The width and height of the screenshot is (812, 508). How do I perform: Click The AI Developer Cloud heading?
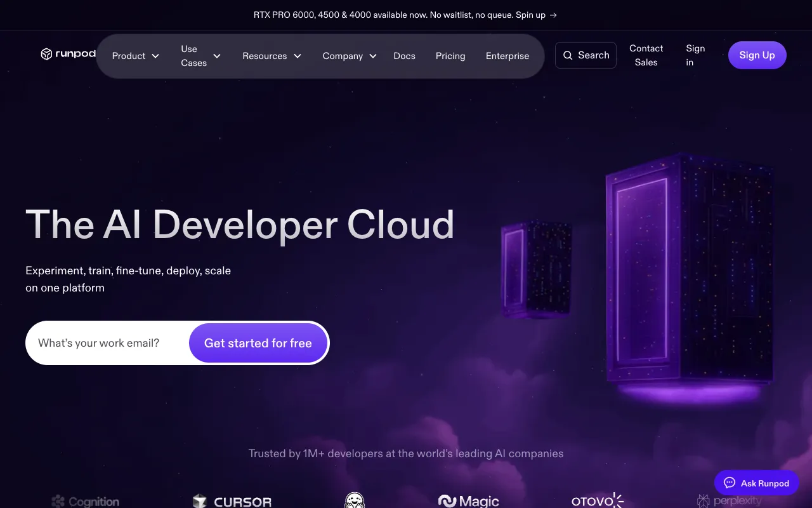click(x=240, y=225)
